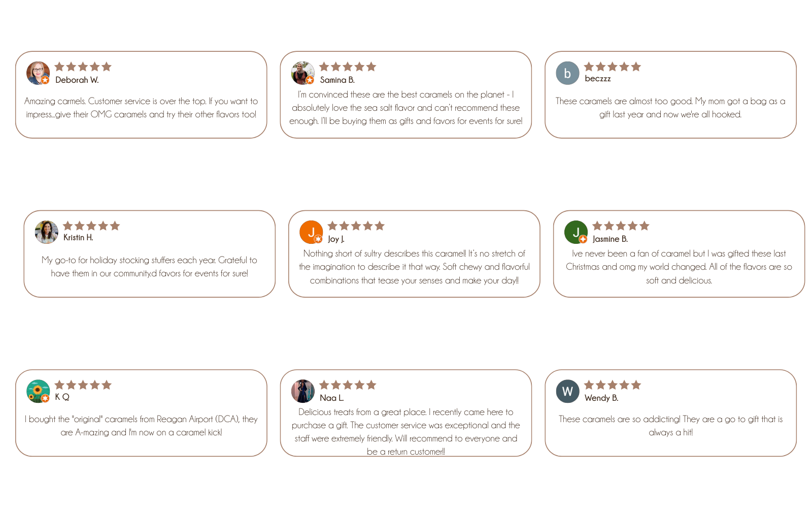Select the five stars above Naa L.
812x508 pixels.
click(x=348, y=385)
